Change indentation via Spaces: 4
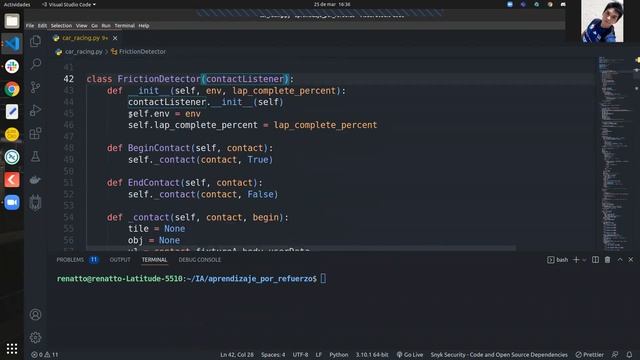640x360 pixels. pos(273,355)
